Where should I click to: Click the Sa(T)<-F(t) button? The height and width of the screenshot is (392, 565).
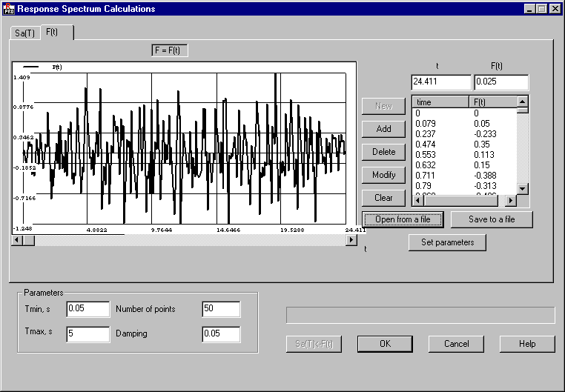coord(314,344)
